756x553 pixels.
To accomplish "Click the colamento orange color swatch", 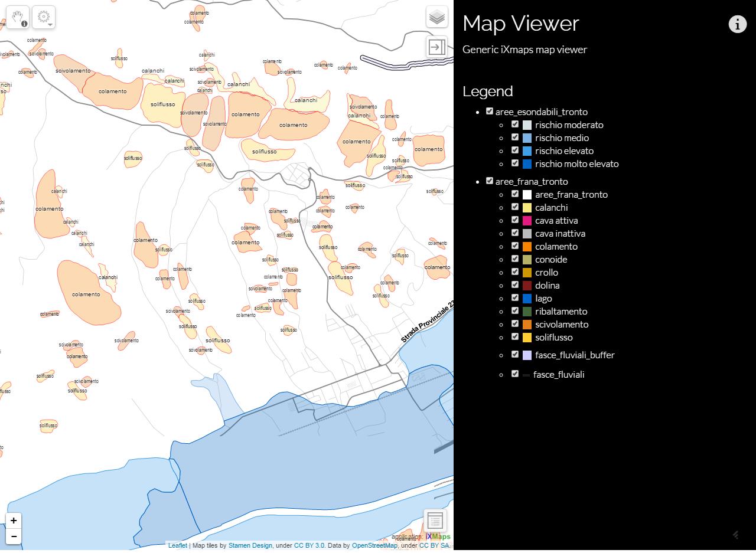I will coord(527,247).
